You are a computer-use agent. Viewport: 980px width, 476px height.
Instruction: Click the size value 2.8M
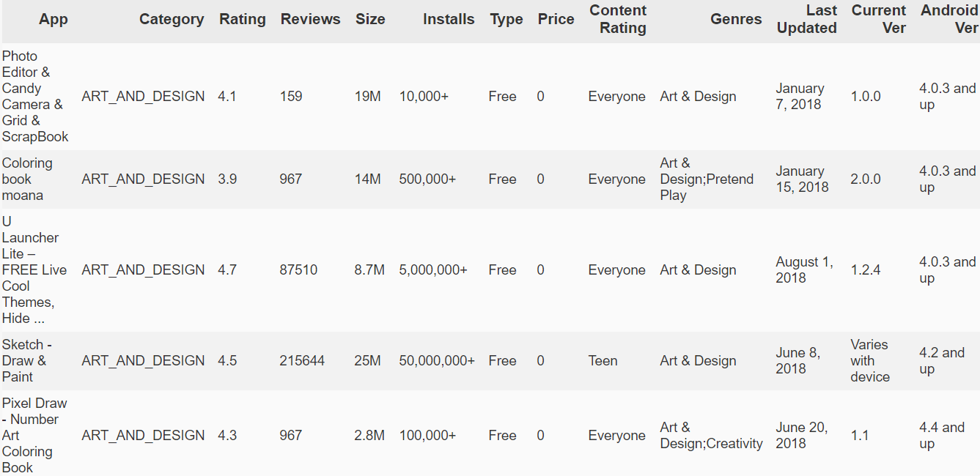coord(369,436)
